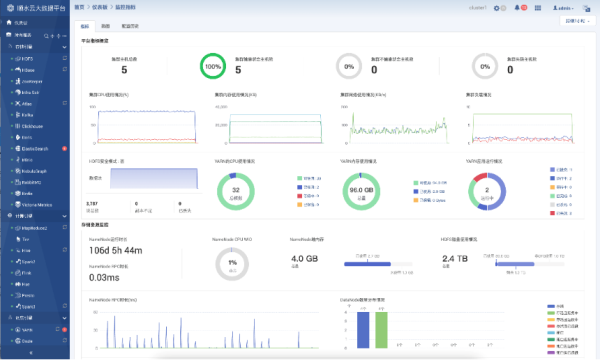The height and width of the screenshot is (360, 600).
Task: Open the HDFS service in the sidebar
Action: (x=28, y=59)
